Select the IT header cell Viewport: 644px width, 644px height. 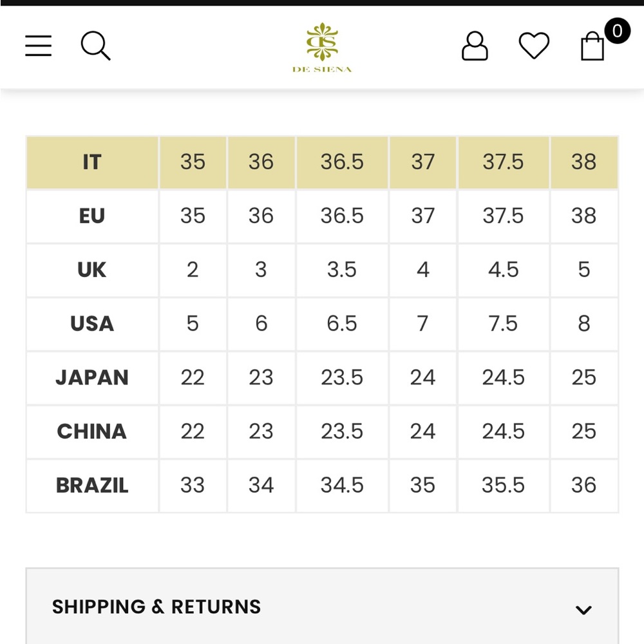(x=92, y=162)
